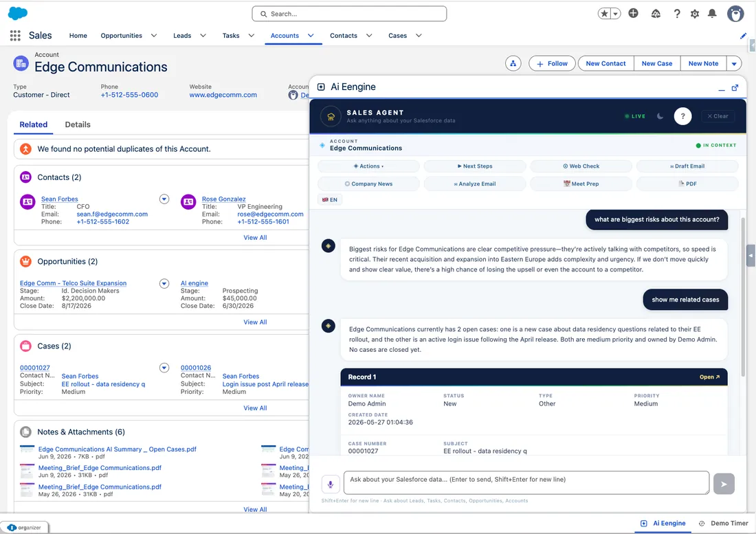Generate PDF from Sales Agent
Screen dimensions: 756x534
pyautogui.click(x=687, y=183)
